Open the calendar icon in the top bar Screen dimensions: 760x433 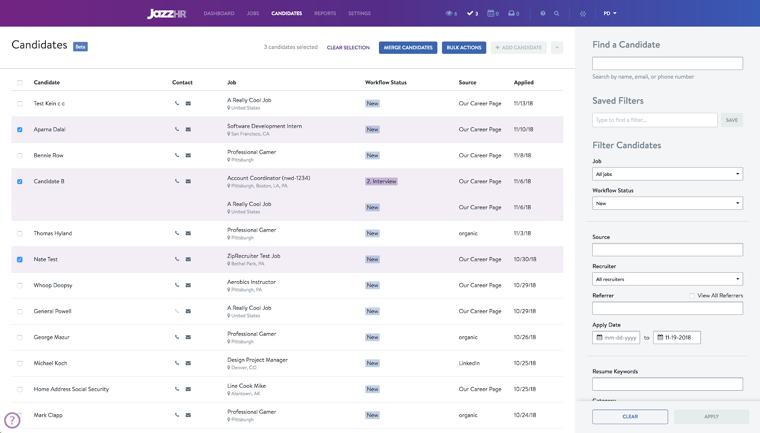click(x=493, y=14)
